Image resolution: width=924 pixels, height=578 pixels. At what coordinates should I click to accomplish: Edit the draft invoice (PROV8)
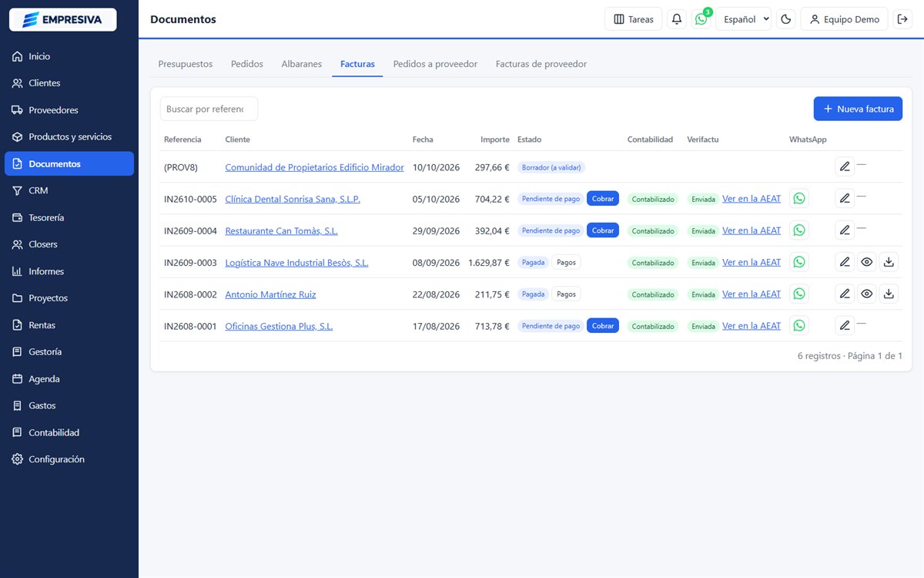[845, 166]
